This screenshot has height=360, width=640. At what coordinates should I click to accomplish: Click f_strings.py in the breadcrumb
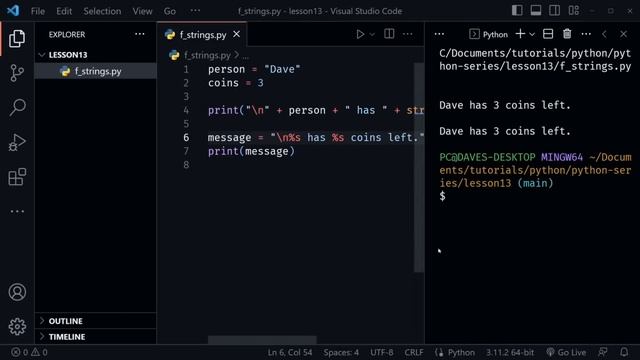(x=207, y=55)
